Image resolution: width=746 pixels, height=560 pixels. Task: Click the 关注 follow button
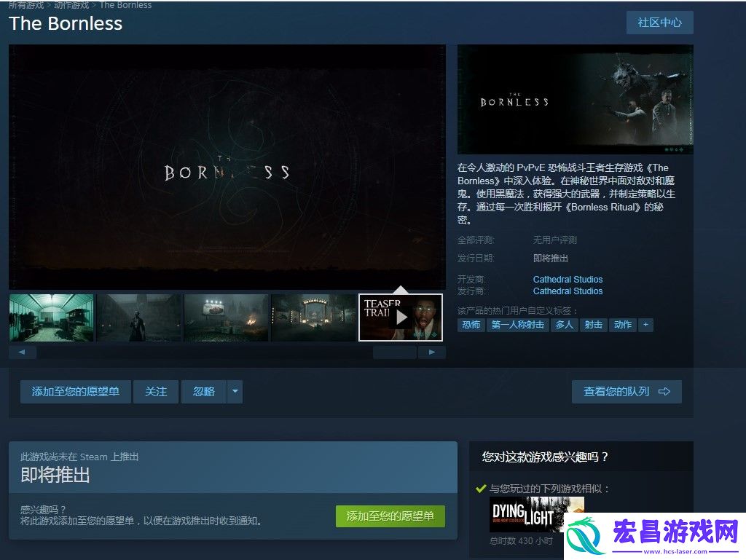(x=156, y=392)
